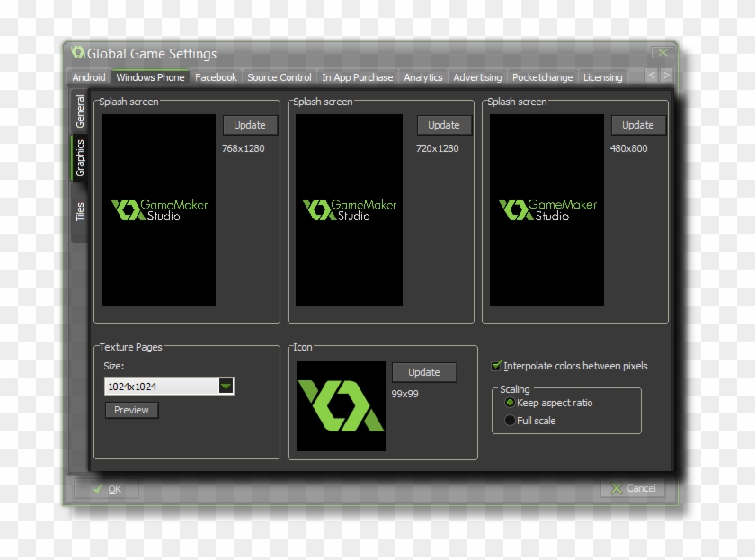The image size is (755, 560).
Task: Open the 1024x1024 texture size dropdown
Action: point(226,386)
